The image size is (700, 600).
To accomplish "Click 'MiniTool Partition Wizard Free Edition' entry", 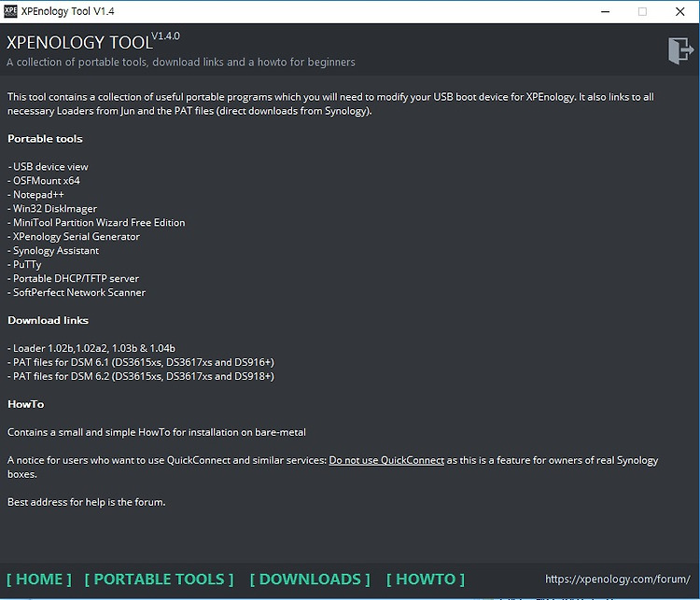I will pyautogui.click(x=96, y=222).
